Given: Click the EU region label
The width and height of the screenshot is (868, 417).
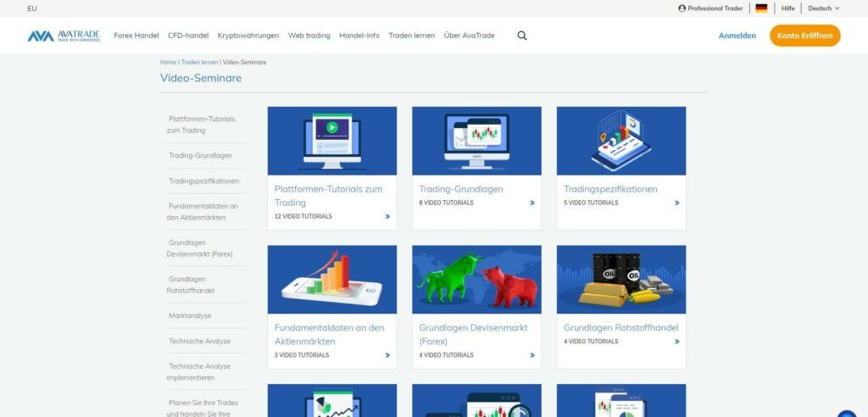Looking at the screenshot, I should [32, 8].
